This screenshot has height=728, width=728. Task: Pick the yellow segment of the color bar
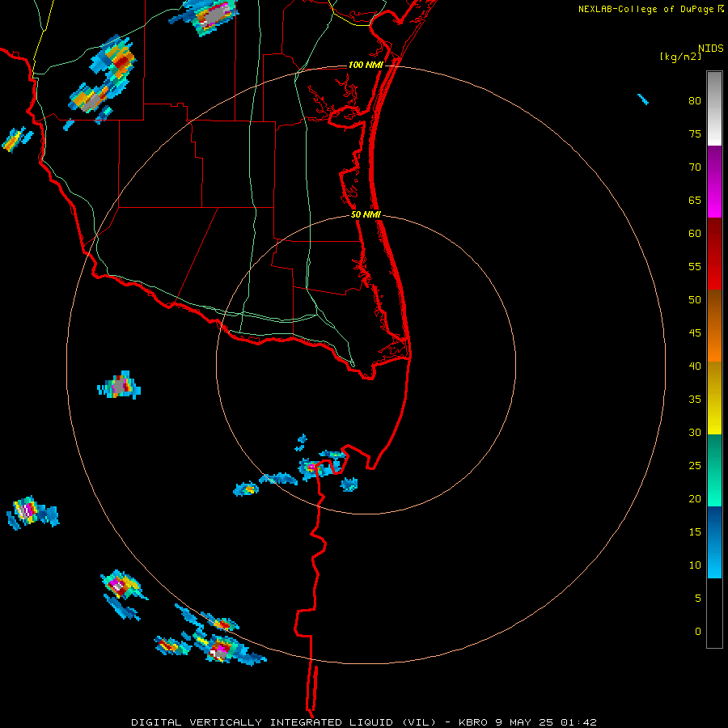(714, 398)
